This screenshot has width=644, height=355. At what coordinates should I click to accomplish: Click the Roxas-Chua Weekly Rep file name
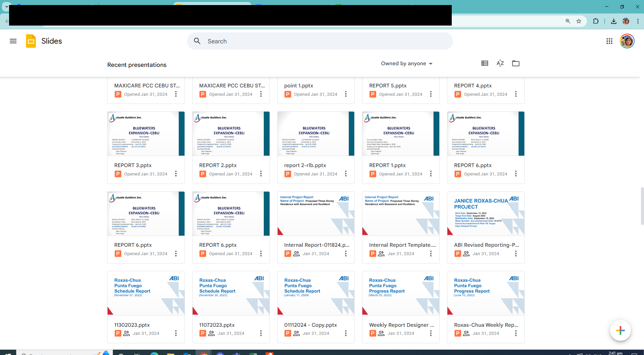coord(486,325)
